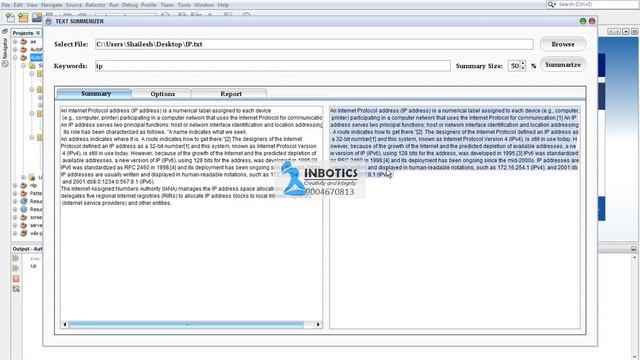The image size is (640, 360).
Task: Minimize Text Summerizer with green button
Action: coord(583,21)
